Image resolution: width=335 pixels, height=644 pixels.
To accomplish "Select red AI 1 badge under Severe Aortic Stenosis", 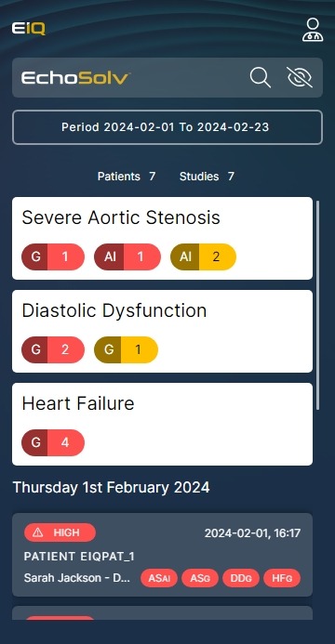I will [127, 257].
